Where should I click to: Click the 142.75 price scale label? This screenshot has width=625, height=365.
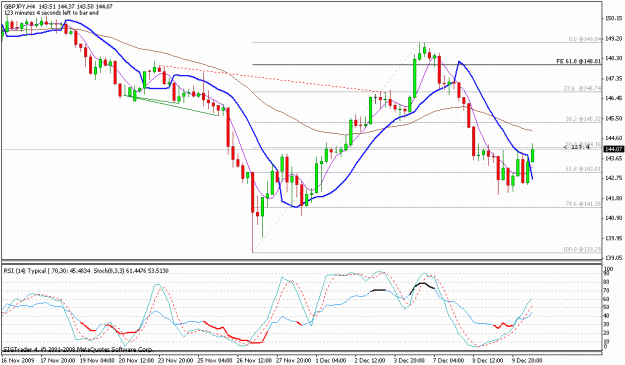click(613, 178)
